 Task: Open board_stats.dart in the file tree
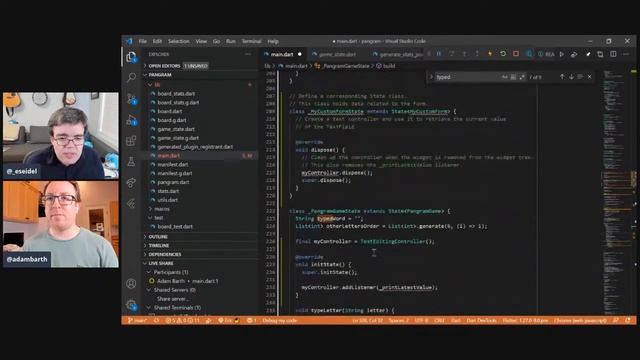[176, 94]
